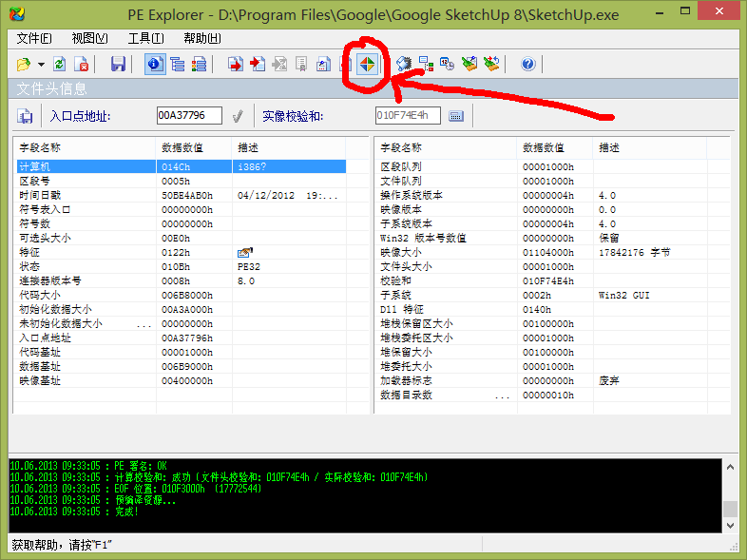Click the log pane scroll down arrow
The width and height of the screenshot is (747, 560).
pyautogui.click(x=730, y=525)
